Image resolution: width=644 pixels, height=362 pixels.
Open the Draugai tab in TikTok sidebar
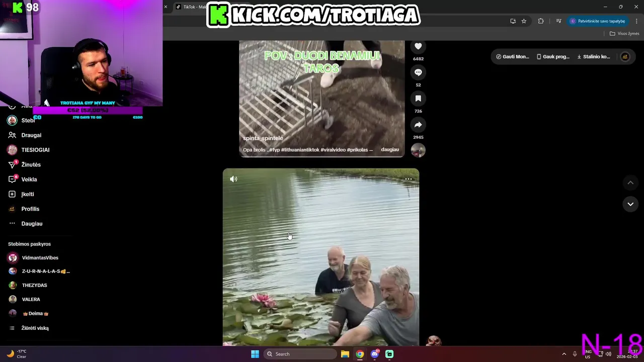point(31,135)
